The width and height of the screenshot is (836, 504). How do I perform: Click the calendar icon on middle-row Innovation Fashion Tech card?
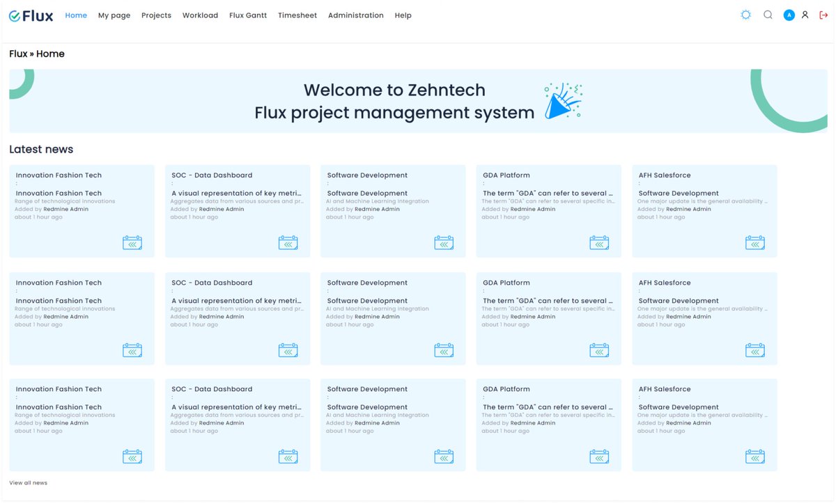[x=132, y=350]
